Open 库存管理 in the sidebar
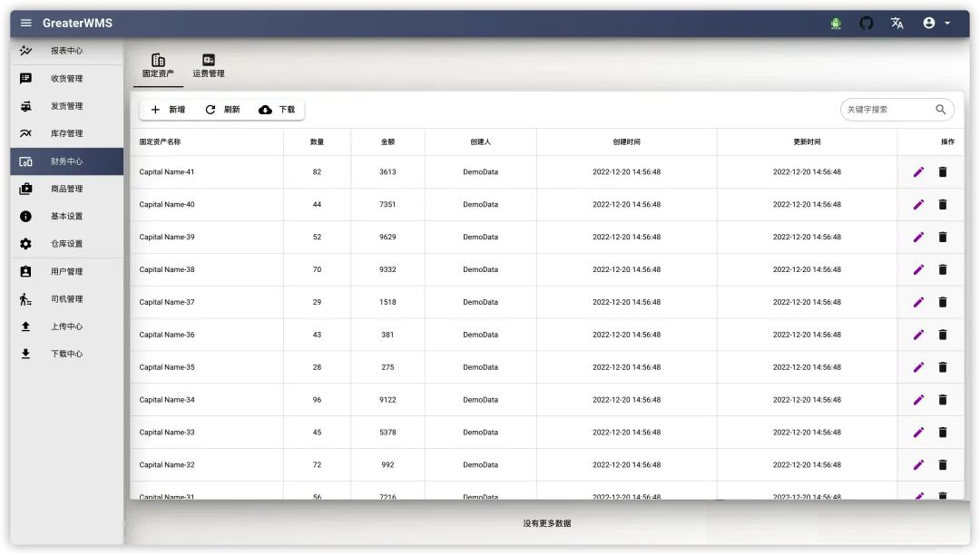The image size is (980, 555). [67, 133]
